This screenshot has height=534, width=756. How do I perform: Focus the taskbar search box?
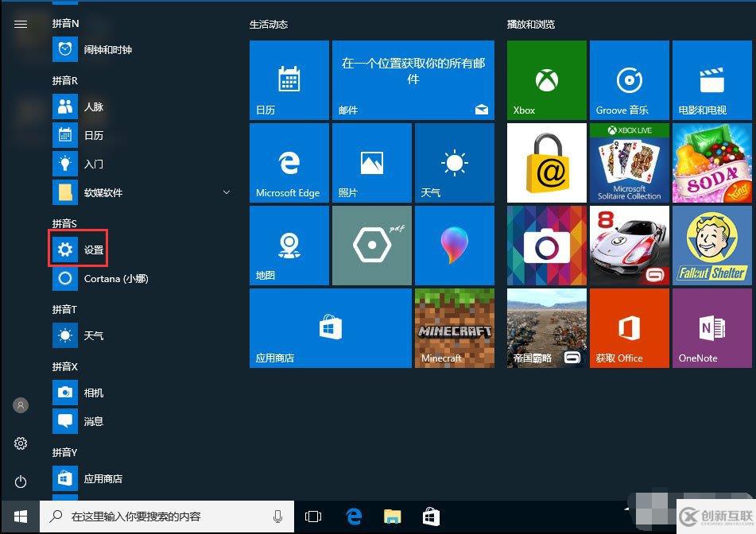click(167, 517)
